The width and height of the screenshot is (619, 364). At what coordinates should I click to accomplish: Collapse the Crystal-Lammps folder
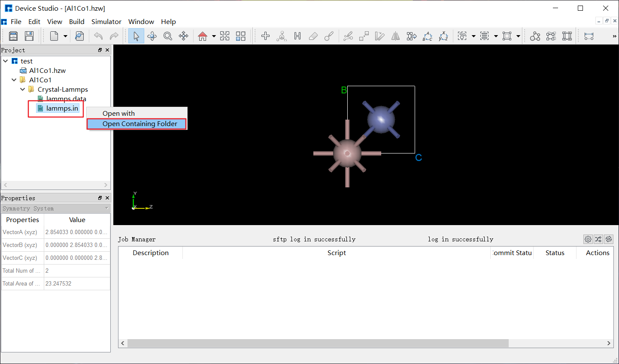[x=23, y=90]
